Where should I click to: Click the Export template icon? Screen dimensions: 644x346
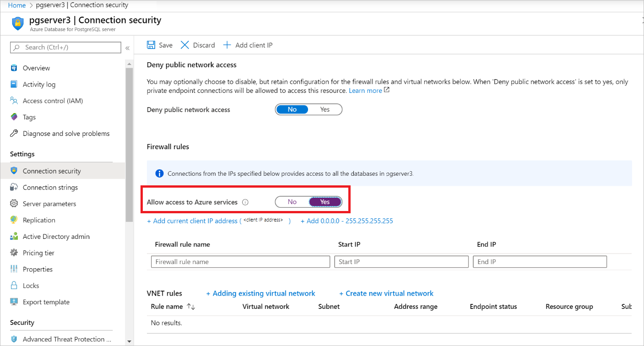point(14,302)
